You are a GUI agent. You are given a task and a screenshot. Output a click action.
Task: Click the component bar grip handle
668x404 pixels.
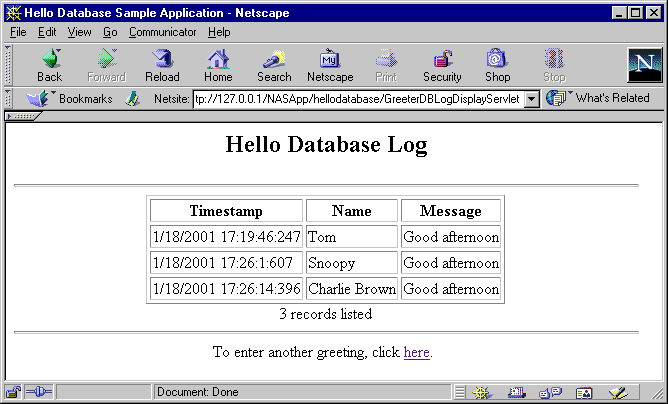tap(460, 392)
